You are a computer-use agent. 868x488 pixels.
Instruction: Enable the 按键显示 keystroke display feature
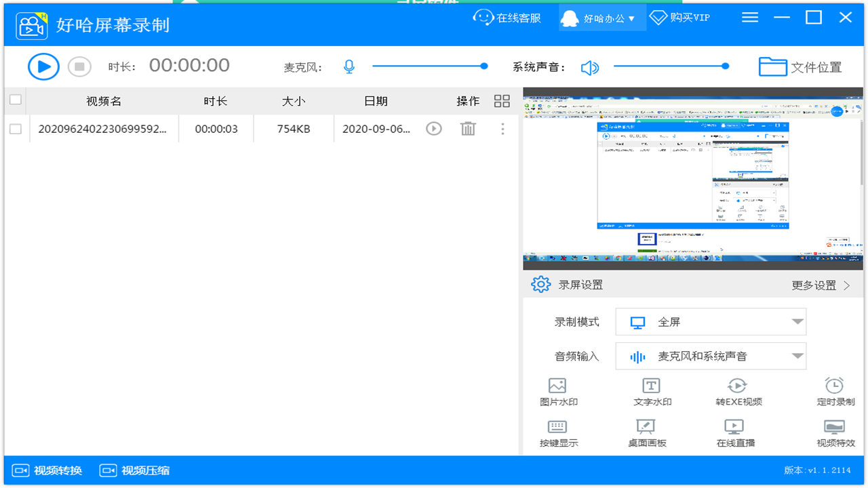(557, 434)
